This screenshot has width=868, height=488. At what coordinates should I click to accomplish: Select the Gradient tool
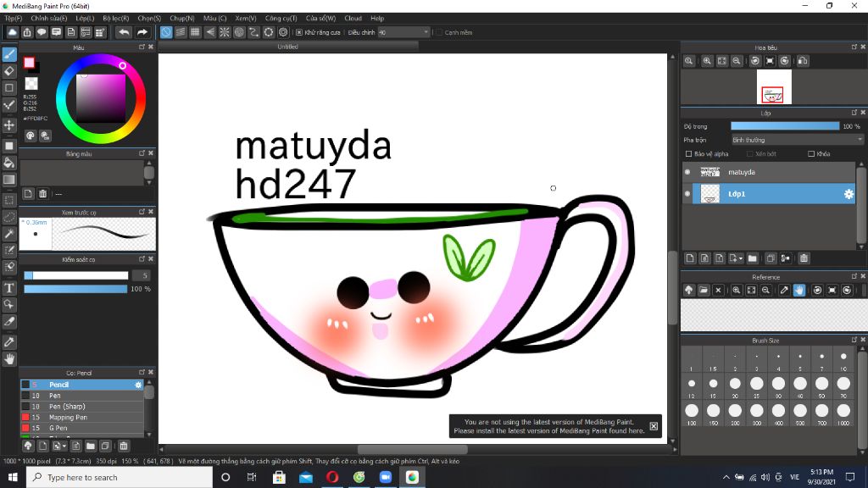(x=9, y=180)
